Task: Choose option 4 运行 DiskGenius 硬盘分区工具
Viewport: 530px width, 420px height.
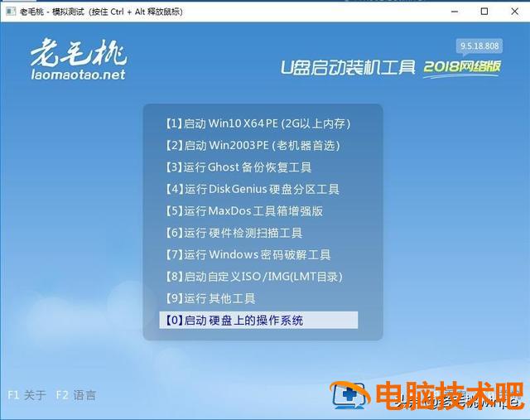Action: click(252, 189)
